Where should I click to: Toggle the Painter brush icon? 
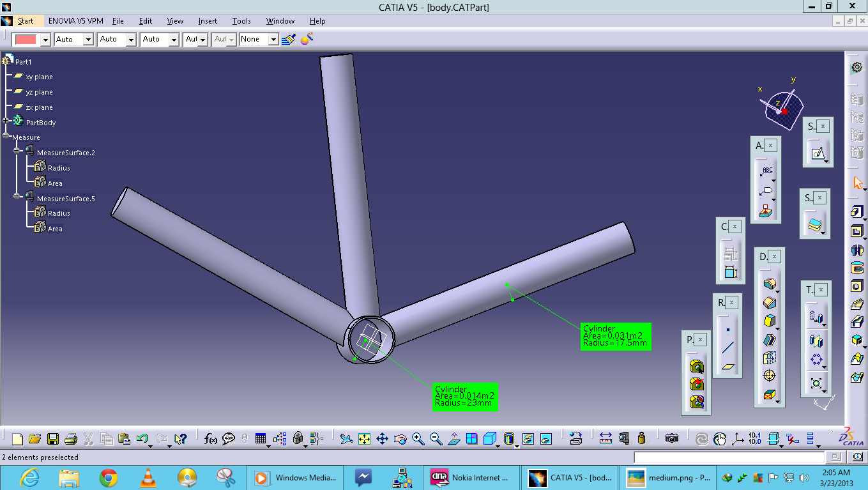[288, 39]
